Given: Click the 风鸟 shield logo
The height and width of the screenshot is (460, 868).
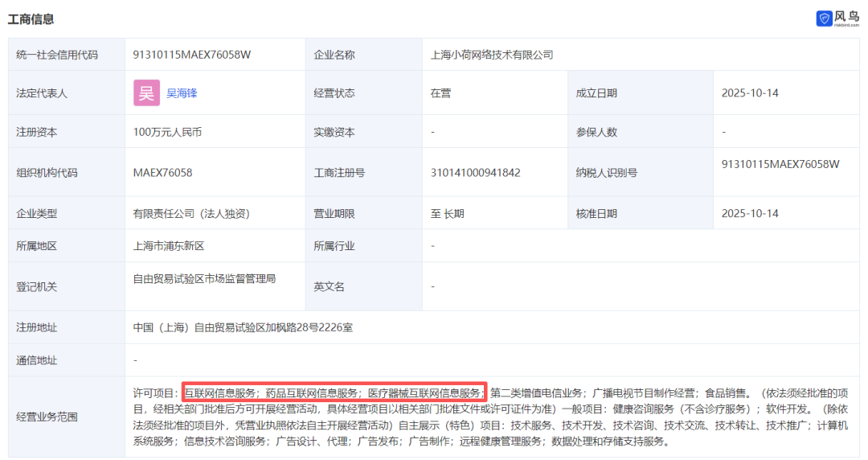Looking at the screenshot, I should (824, 18).
